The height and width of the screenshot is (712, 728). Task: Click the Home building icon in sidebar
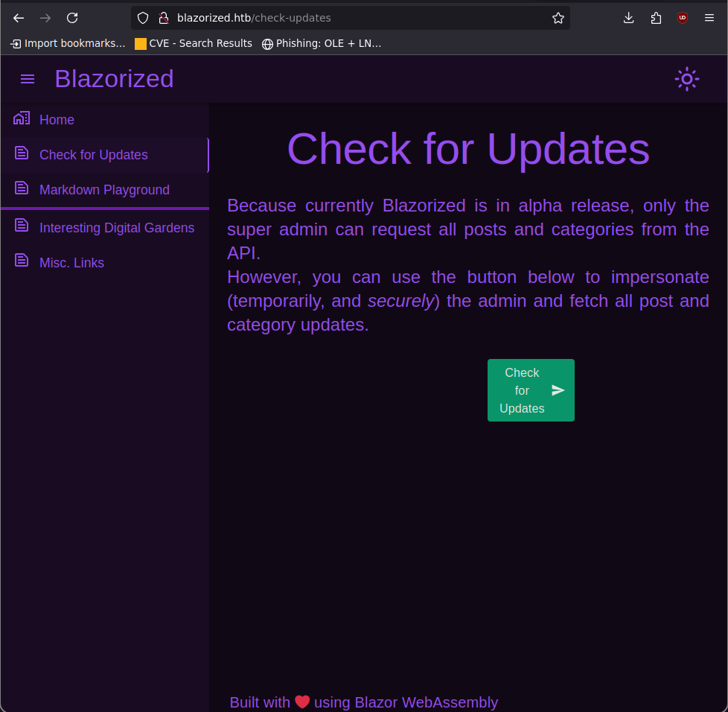coord(22,118)
